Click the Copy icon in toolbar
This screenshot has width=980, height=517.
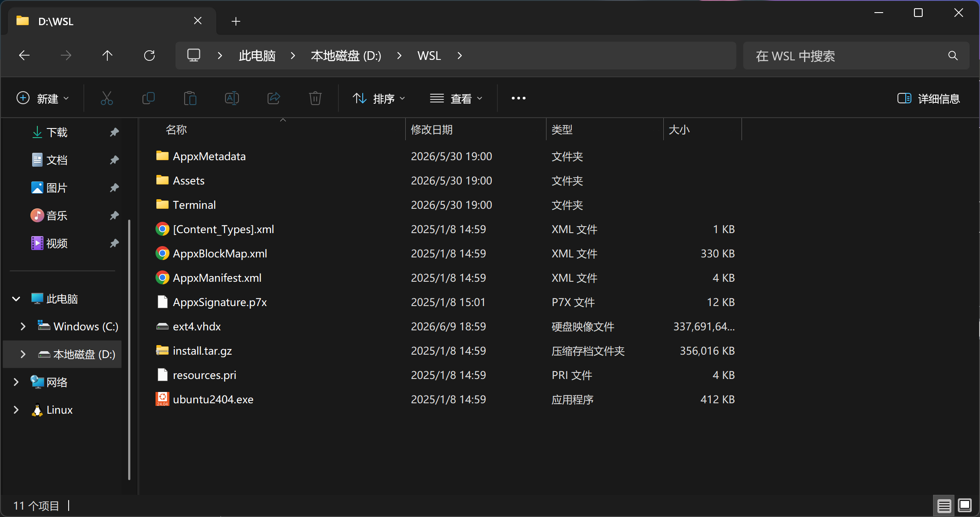[149, 99]
